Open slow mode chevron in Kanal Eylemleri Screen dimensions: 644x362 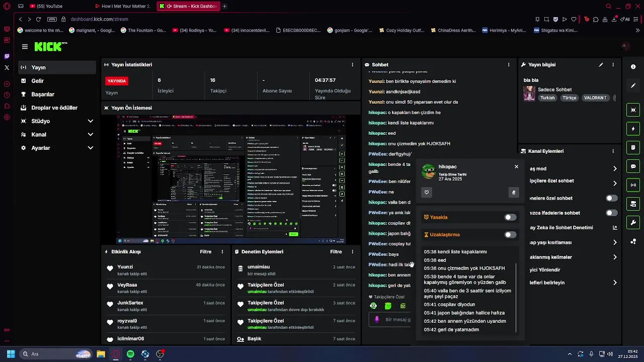coord(615,169)
